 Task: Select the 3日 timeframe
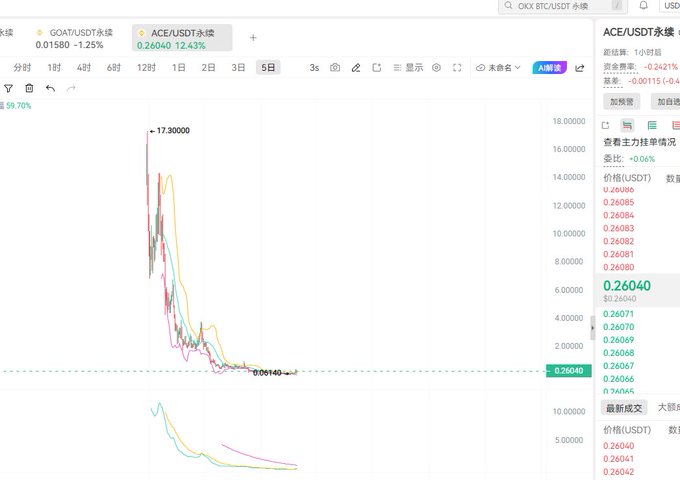point(238,68)
